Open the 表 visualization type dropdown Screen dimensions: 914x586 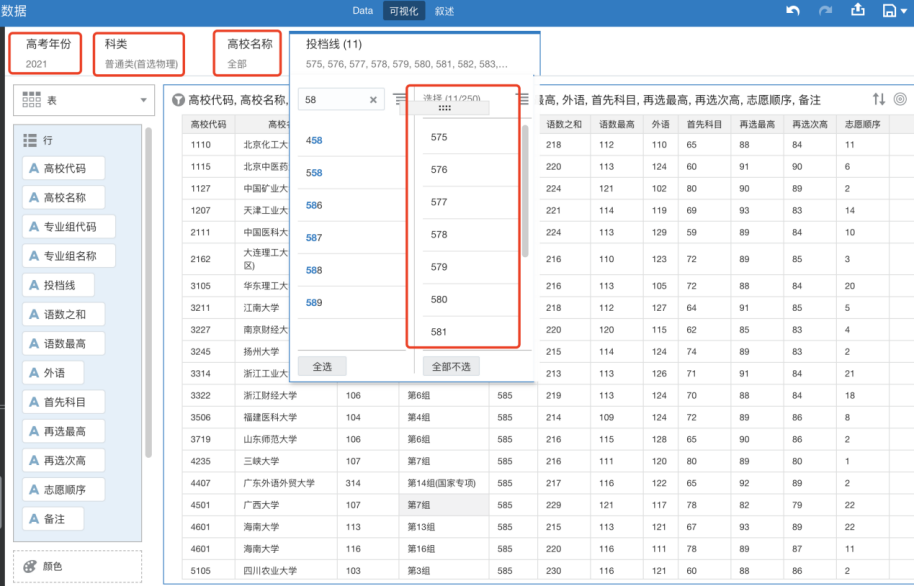84,100
